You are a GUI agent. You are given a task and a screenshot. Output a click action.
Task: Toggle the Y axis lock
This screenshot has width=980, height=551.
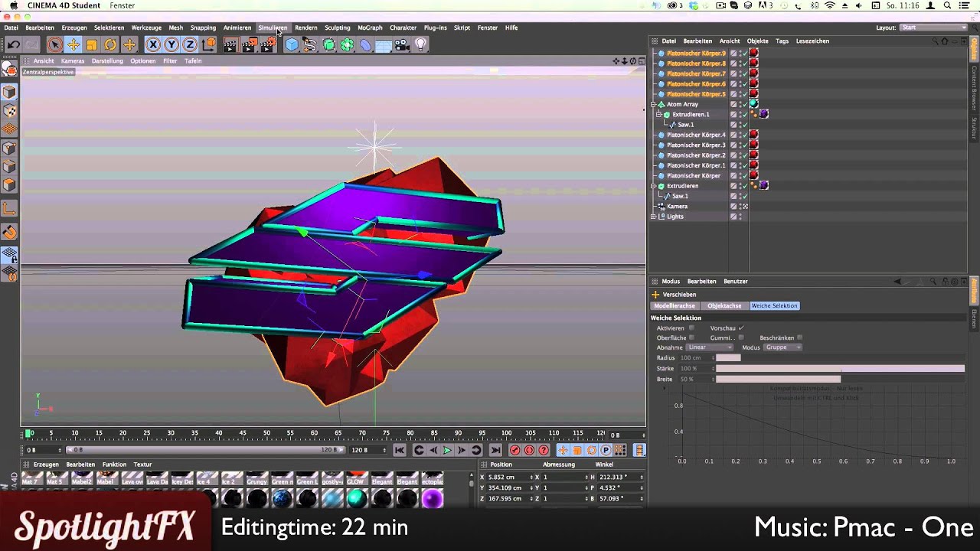(x=171, y=44)
